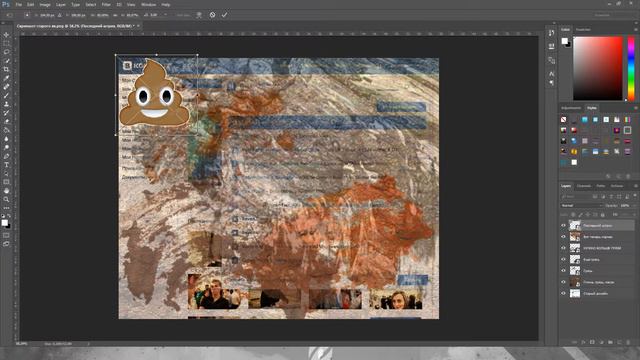Viewport: 640px width, 360px height.
Task: Create a new group folder icon
Action: click(610, 342)
